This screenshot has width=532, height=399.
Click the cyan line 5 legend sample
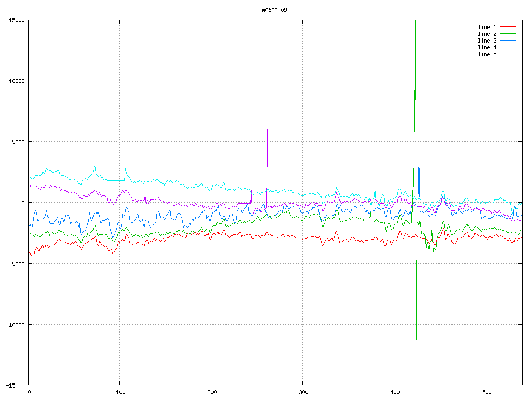508,54
